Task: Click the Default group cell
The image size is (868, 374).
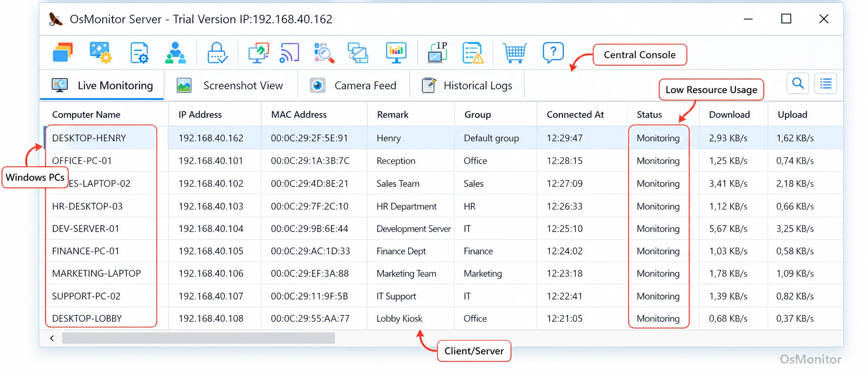Action: (491, 138)
